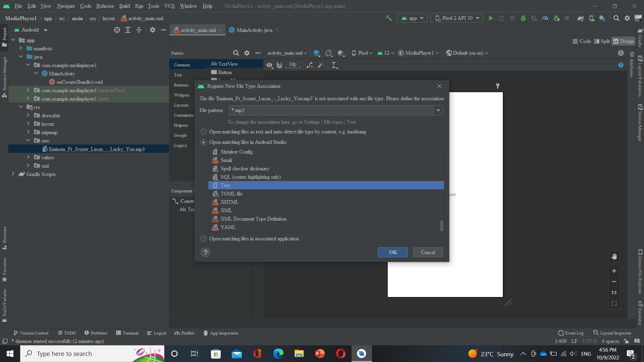Select YAML in the file type list
This screenshot has width=644, height=362.
[x=228, y=227]
